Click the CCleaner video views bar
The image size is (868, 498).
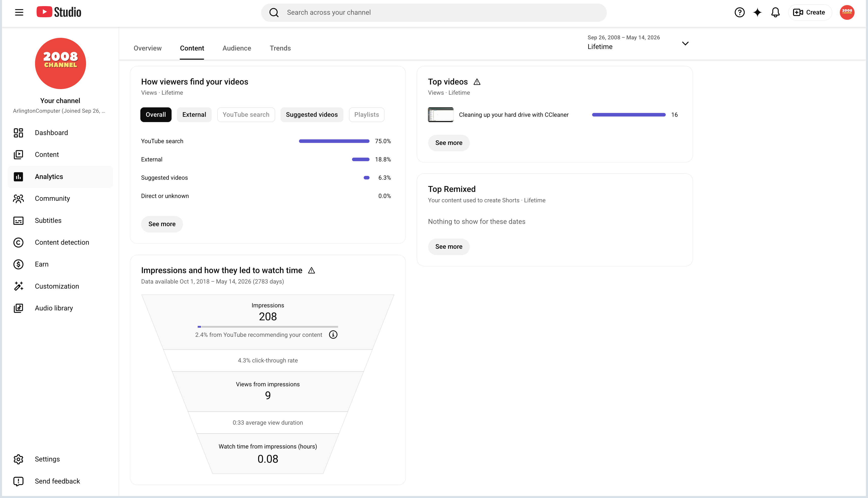point(629,115)
